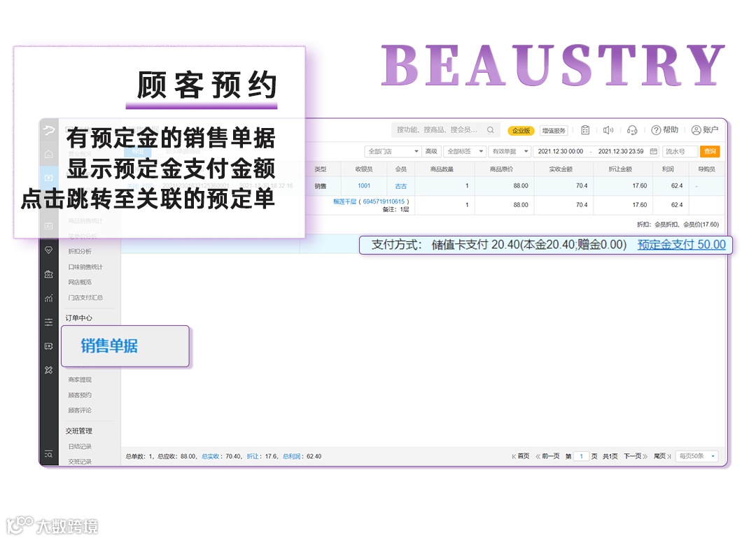Click the 交班管理 section header

[78, 431]
